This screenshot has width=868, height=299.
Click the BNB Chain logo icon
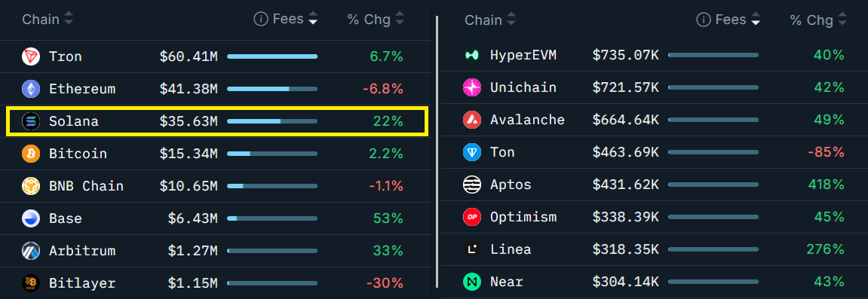click(x=31, y=186)
